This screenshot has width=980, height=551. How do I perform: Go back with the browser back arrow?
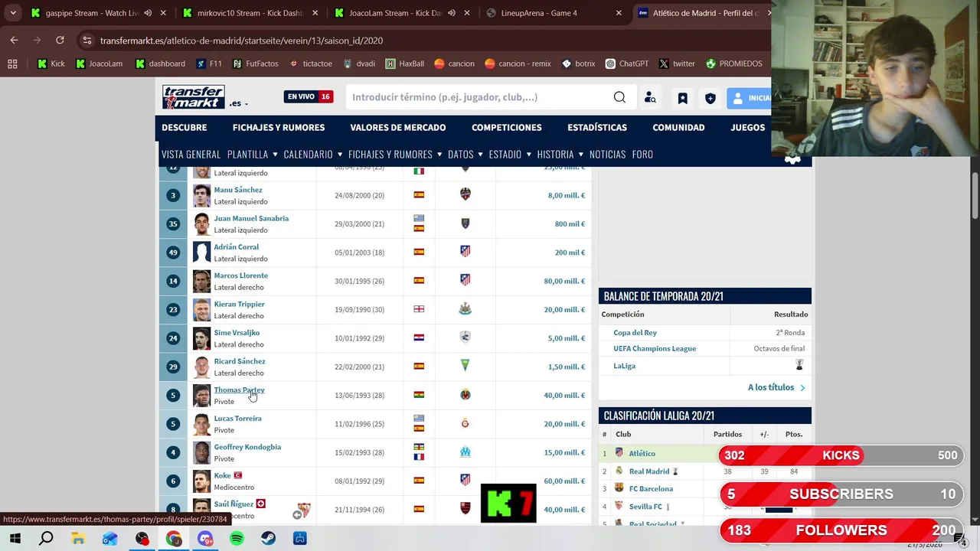point(14,41)
